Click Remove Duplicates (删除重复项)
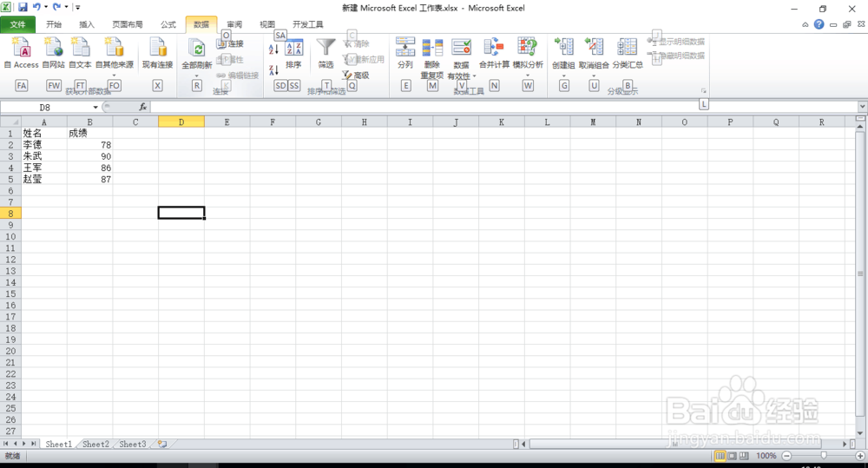 [431, 58]
